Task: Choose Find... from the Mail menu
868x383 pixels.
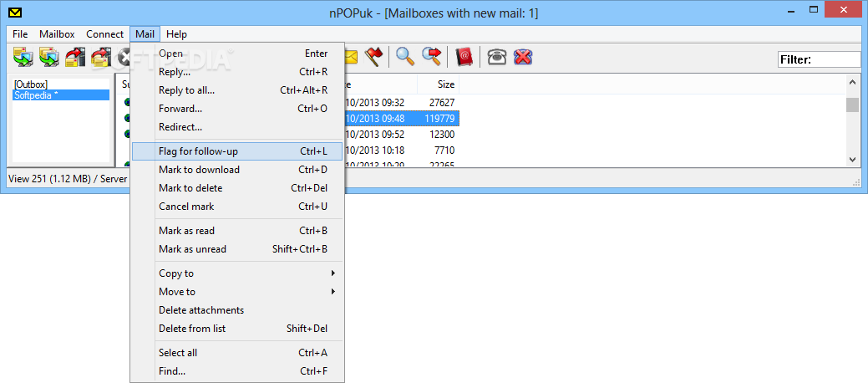Action: coord(237,370)
